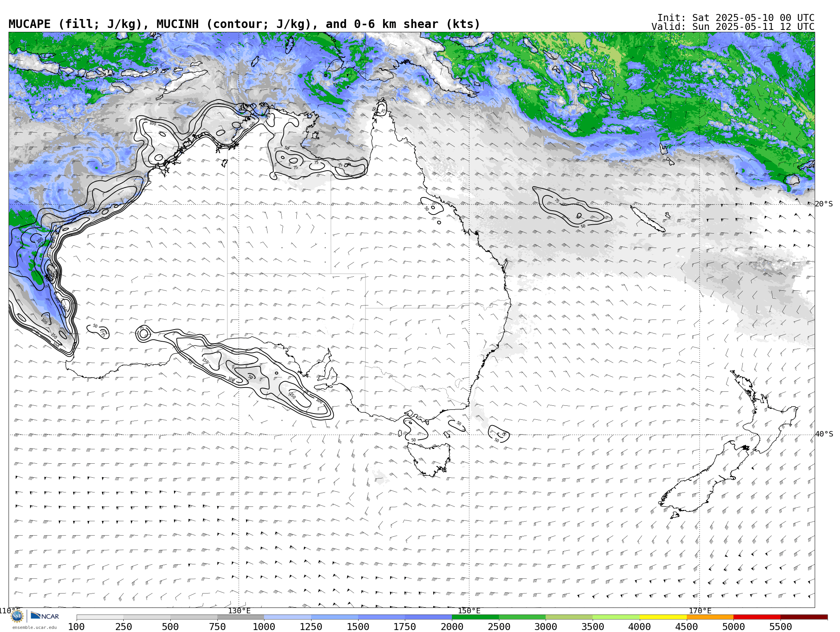Screen dimensions: 840x632
Task: Click the Valid: Sun 2025-05-11 12 UTC text
Action: point(733,27)
